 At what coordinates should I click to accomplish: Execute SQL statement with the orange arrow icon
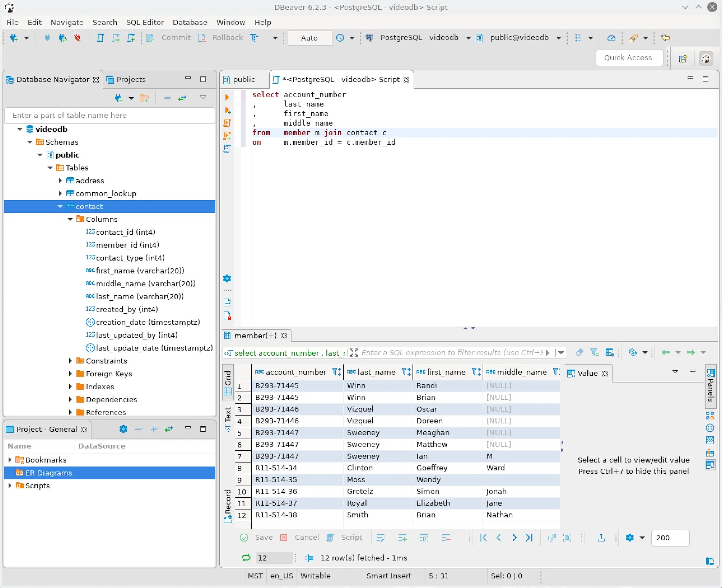pyautogui.click(x=227, y=97)
